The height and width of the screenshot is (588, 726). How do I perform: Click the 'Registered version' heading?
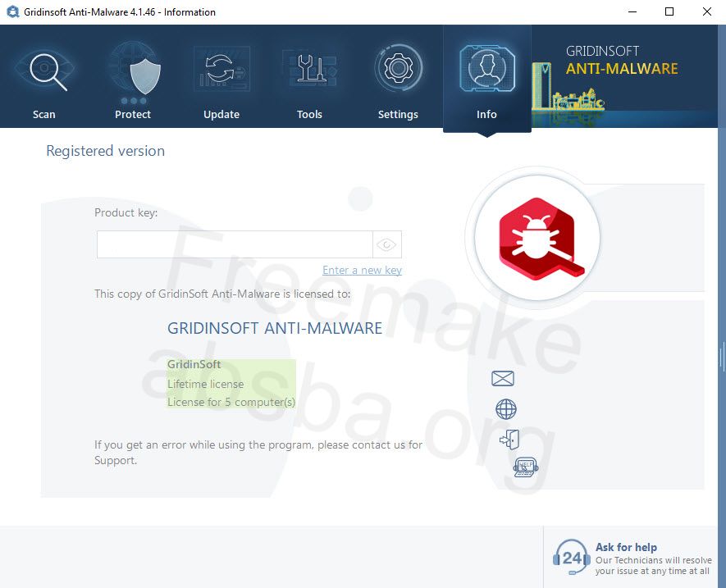106,151
